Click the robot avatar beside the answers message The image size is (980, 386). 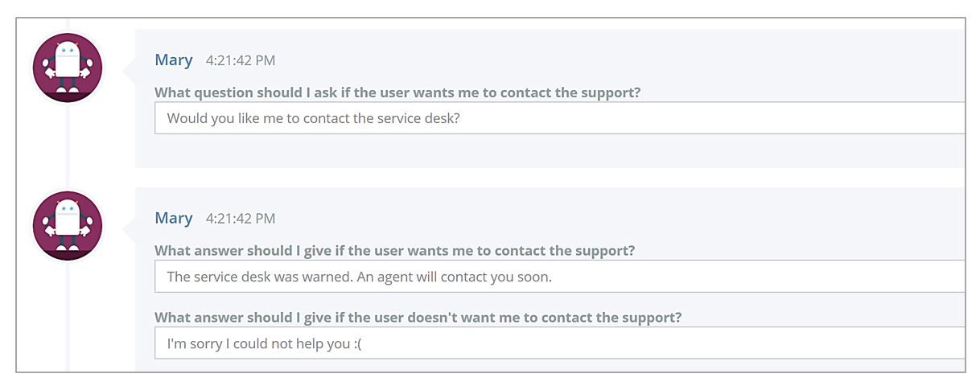[68, 226]
